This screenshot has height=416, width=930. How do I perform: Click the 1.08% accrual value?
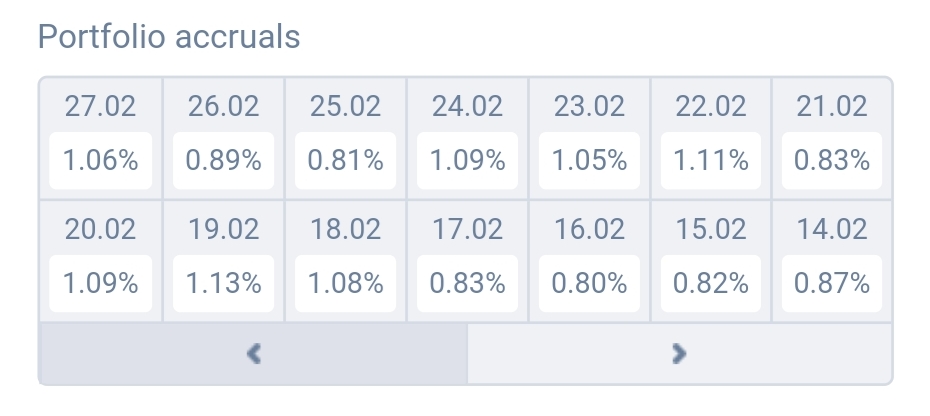pos(345,283)
